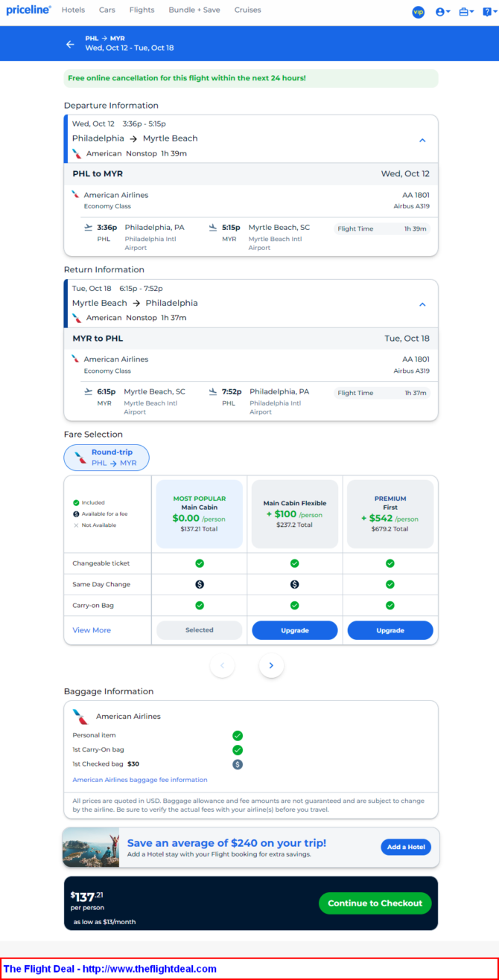Click American Airlines logo in Baggage Information

(x=80, y=717)
